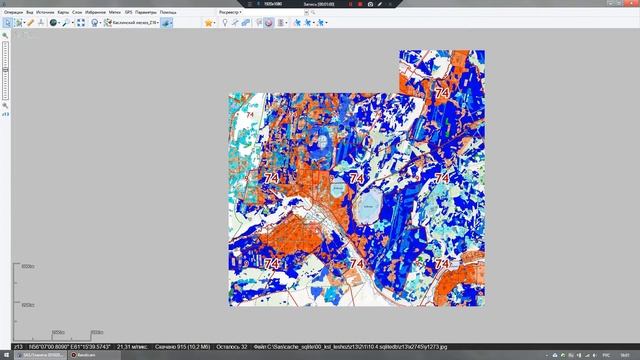Screen dimensions: 640x360
Task: Add a new placemark pin
Action: tap(225, 23)
